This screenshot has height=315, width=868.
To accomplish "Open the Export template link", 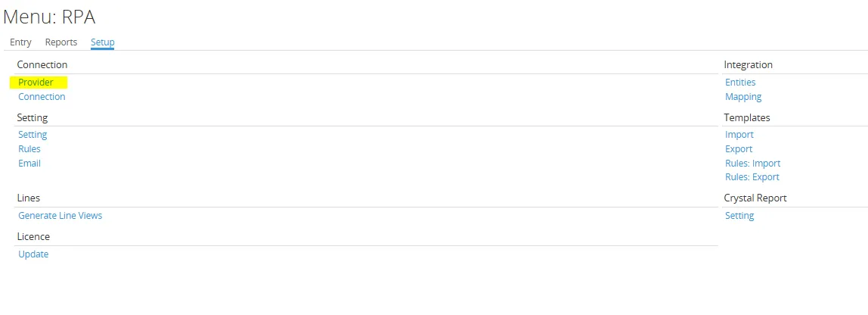I will 739,149.
